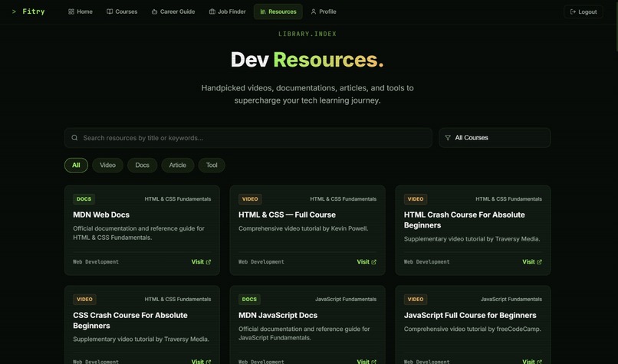Open the Profile nav item

coord(324,11)
